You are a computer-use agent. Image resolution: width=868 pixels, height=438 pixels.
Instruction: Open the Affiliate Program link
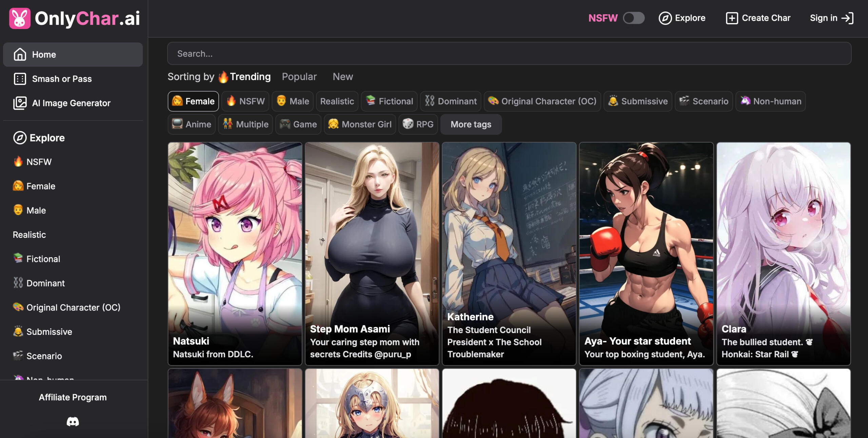point(73,397)
